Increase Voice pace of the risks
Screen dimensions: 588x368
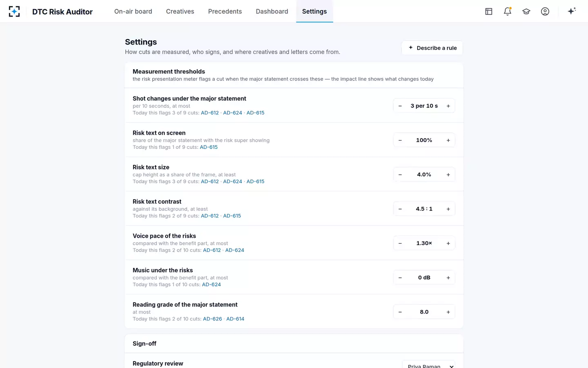tap(448, 243)
